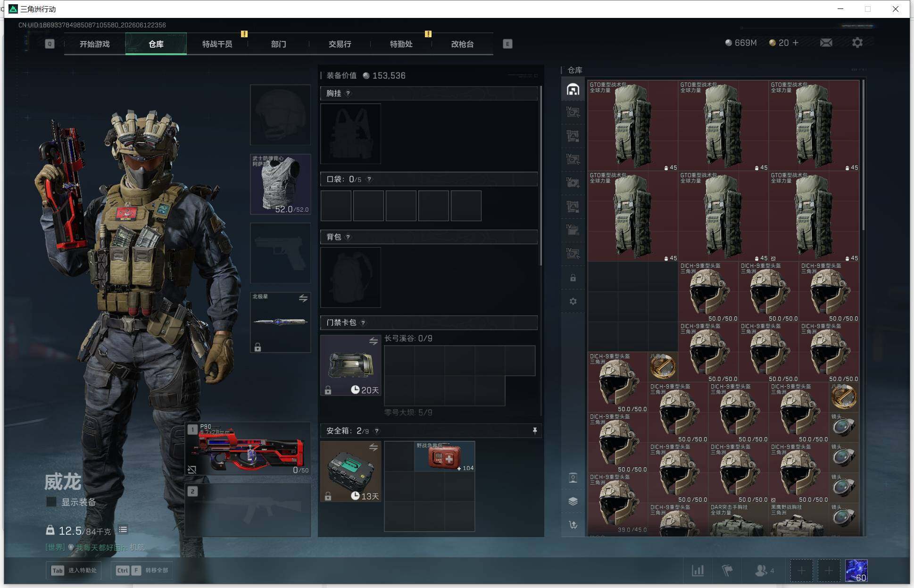Viewport: 914px width, 588px height.
Task: Toggle the 显示装备 checkbox
Action: pos(51,502)
